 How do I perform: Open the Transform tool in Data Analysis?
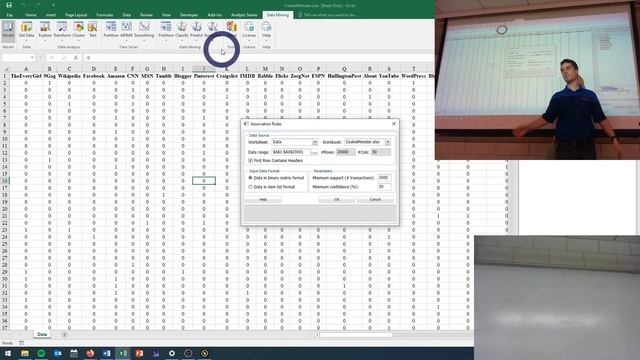pyautogui.click(x=62, y=30)
